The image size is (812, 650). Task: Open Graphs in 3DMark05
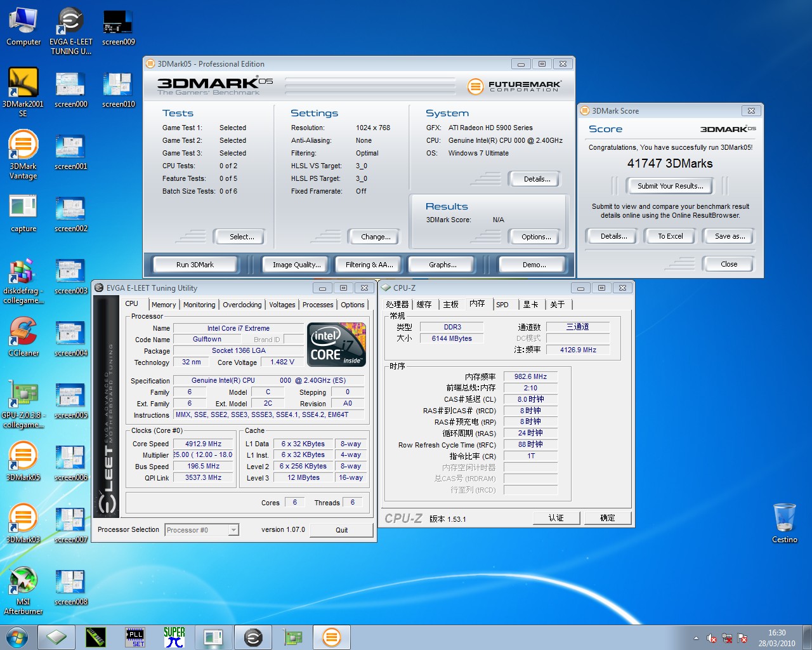(443, 265)
